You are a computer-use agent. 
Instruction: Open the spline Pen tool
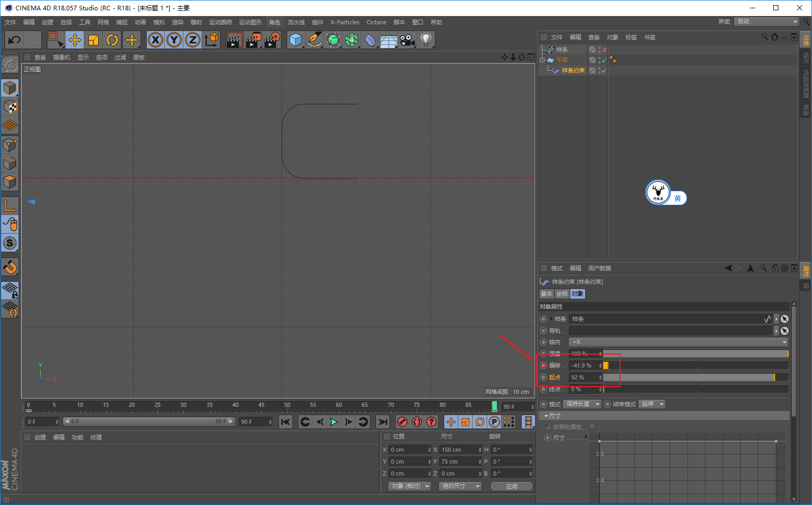[315, 40]
